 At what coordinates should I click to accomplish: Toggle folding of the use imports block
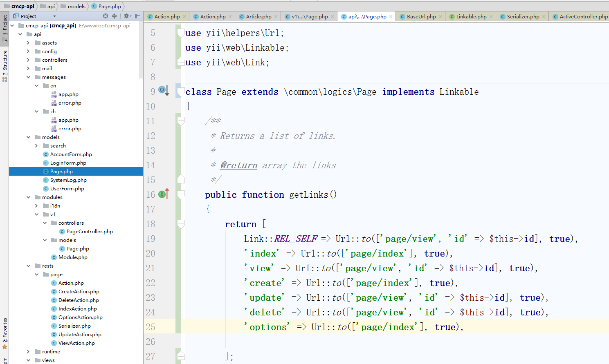(180, 33)
